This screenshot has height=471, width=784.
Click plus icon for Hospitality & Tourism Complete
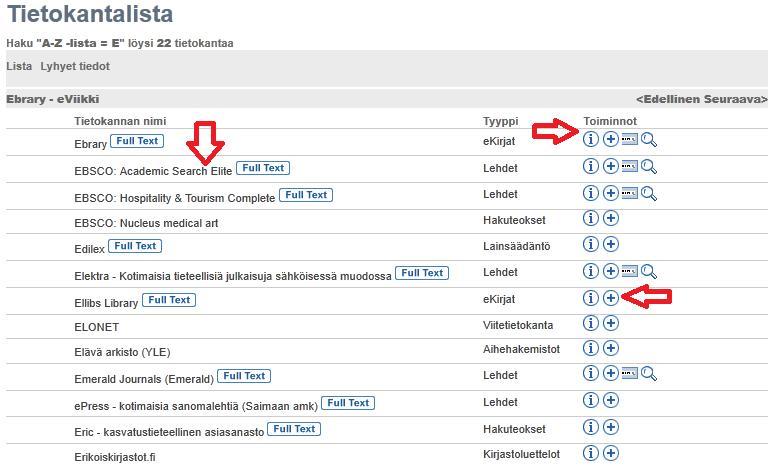(610, 193)
